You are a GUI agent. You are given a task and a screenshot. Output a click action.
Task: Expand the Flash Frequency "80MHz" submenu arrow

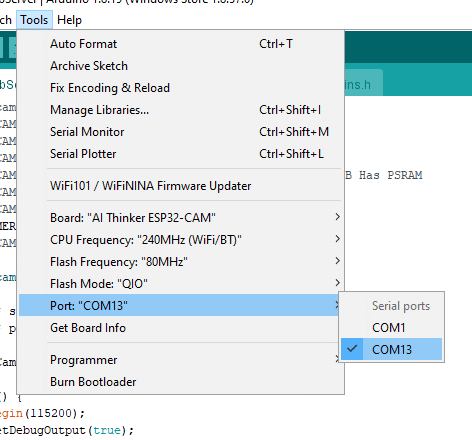337,261
